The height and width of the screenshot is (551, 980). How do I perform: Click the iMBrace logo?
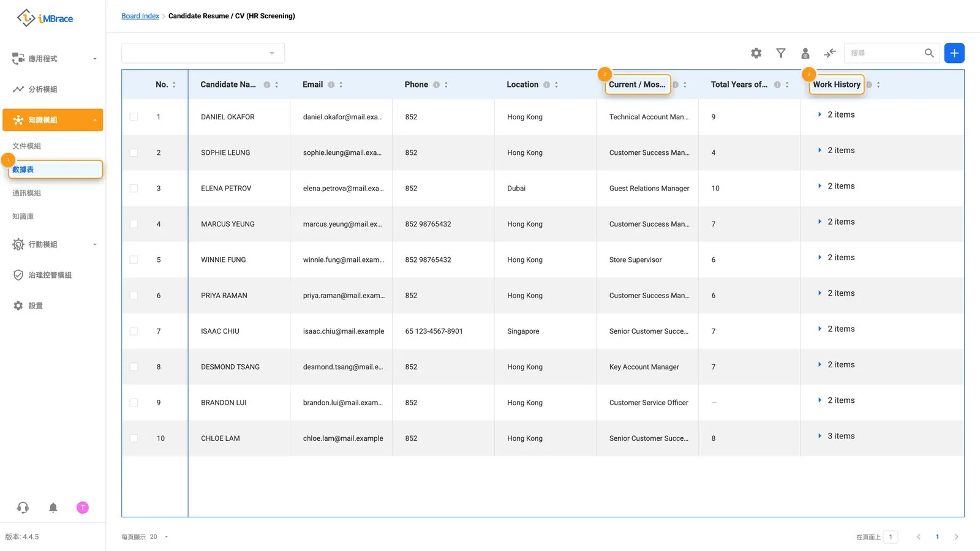point(45,18)
